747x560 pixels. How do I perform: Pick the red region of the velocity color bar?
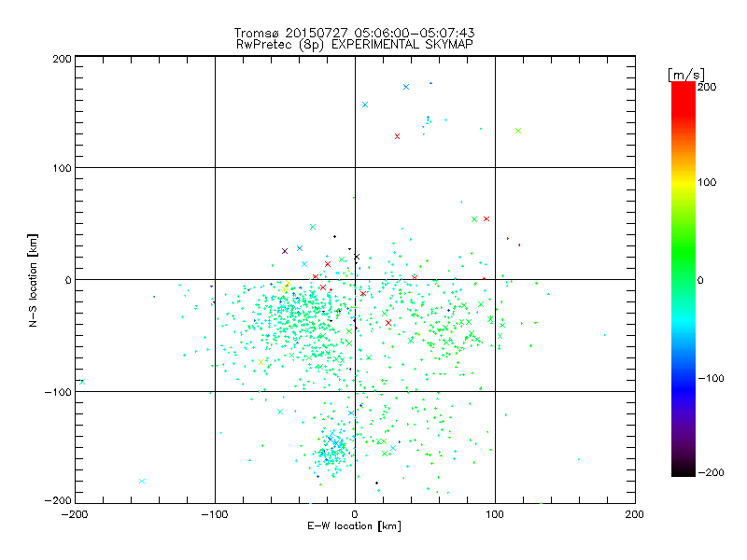click(x=684, y=98)
